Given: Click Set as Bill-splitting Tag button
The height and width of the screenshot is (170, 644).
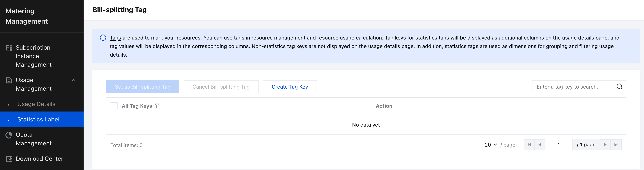Looking at the screenshot, I should coord(143,87).
